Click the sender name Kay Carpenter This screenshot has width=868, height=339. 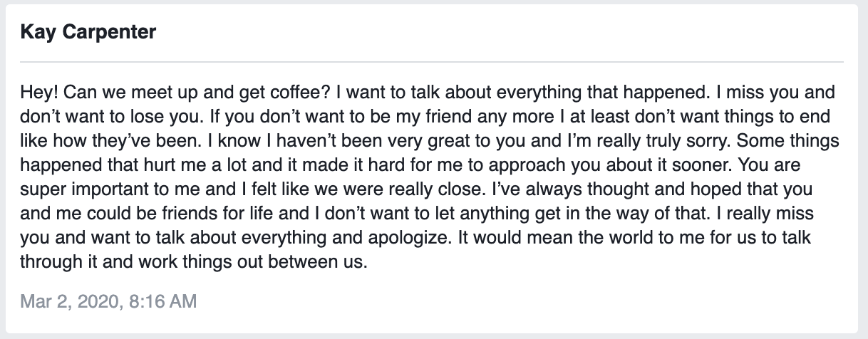tap(89, 33)
